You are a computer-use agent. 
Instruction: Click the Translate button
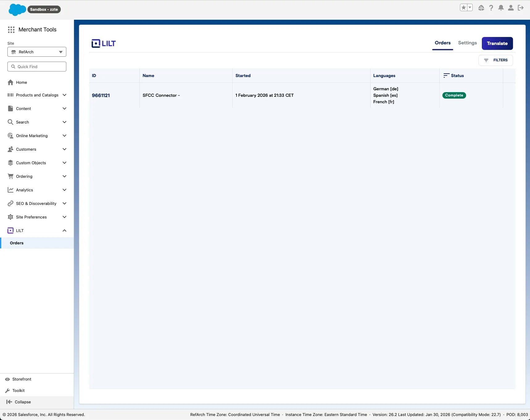coord(497,43)
